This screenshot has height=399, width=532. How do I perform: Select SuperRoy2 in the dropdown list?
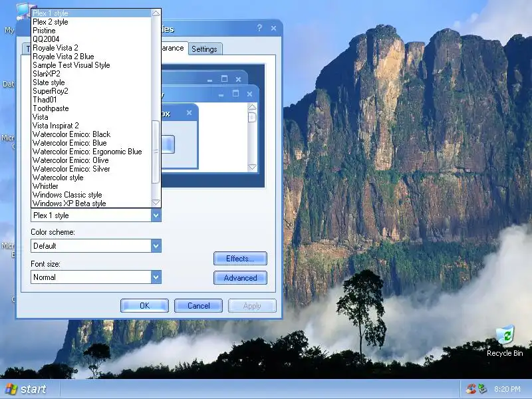point(91,91)
